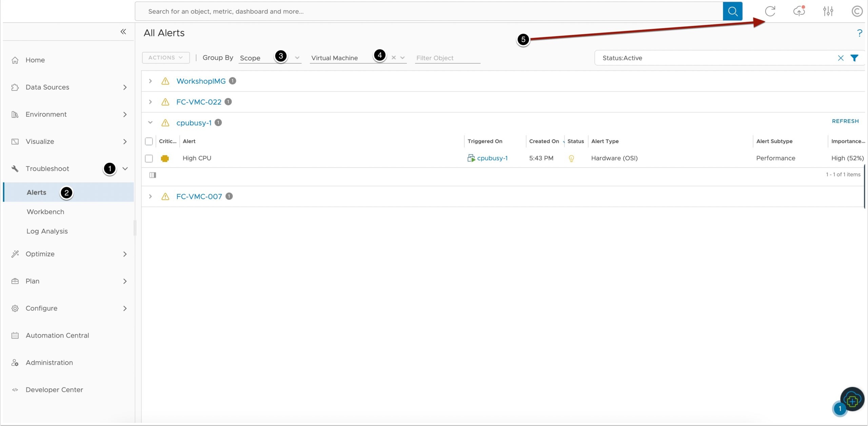Click the refresh icon in top toolbar
Image resolution: width=868 pixels, height=426 pixels.
point(770,11)
